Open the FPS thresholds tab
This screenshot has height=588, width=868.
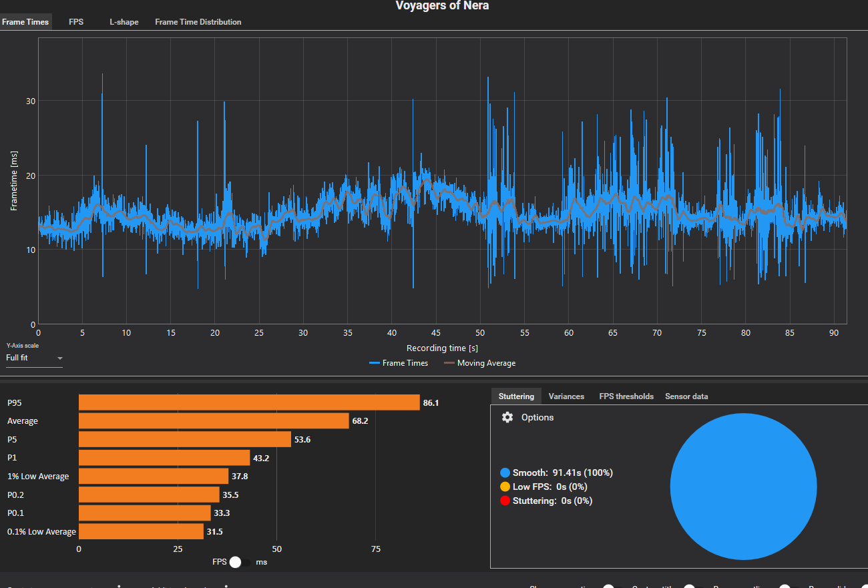626,396
